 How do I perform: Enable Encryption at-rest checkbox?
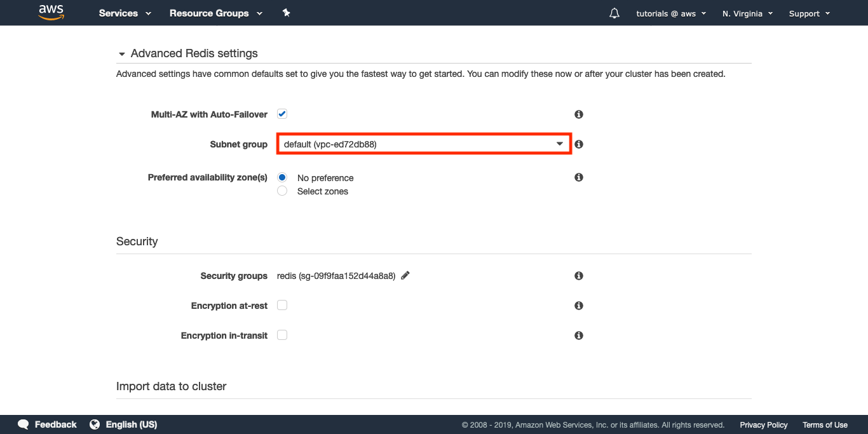tap(282, 305)
